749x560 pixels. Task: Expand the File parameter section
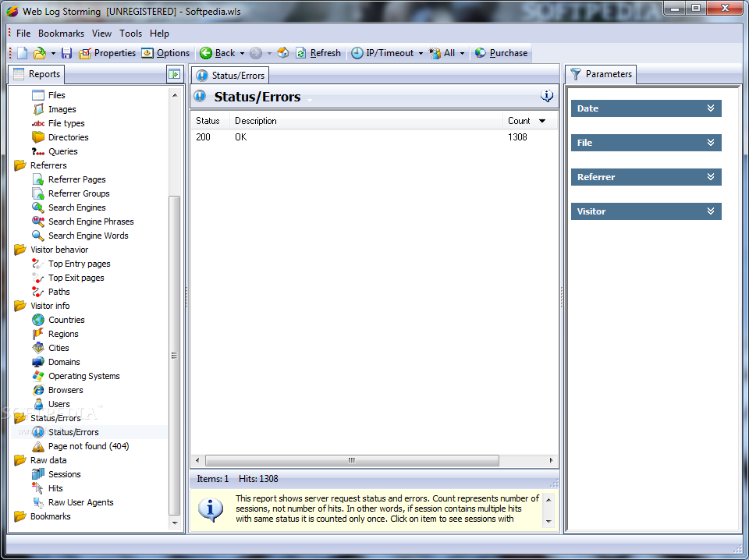point(646,143)
